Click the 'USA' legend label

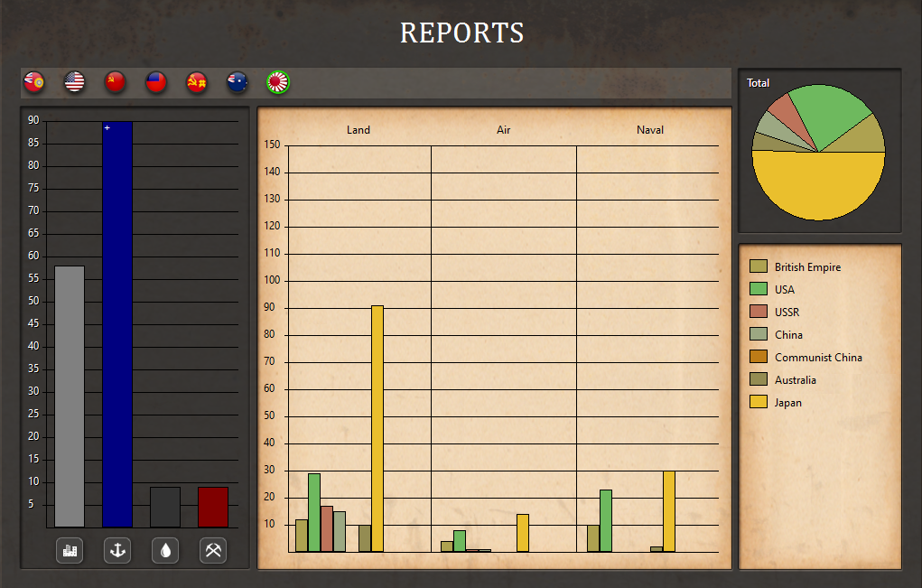click(785, 289)
